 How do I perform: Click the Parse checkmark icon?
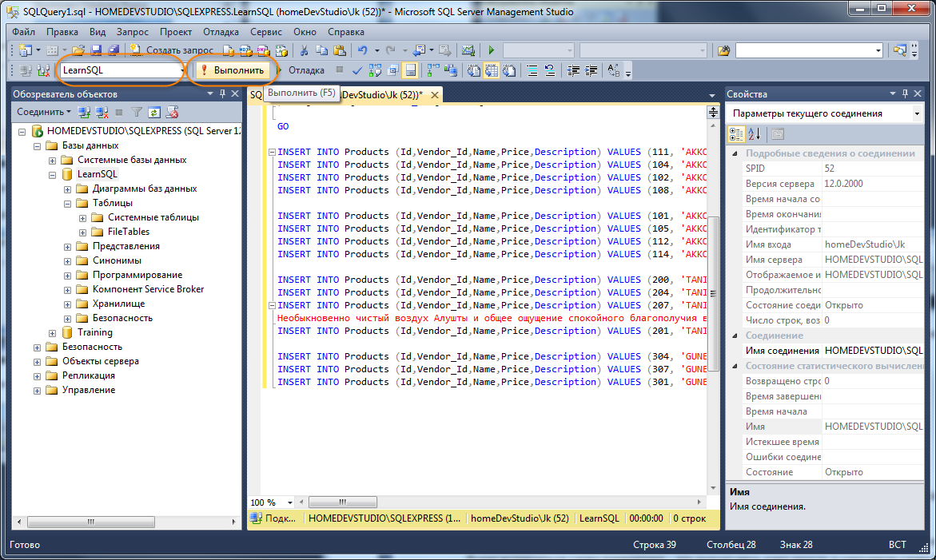(357, 70)
